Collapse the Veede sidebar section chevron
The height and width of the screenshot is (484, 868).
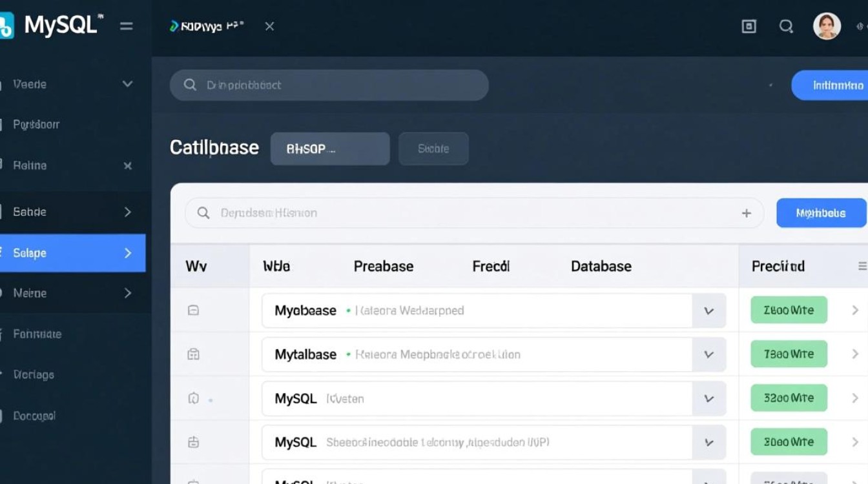(127, 84)
